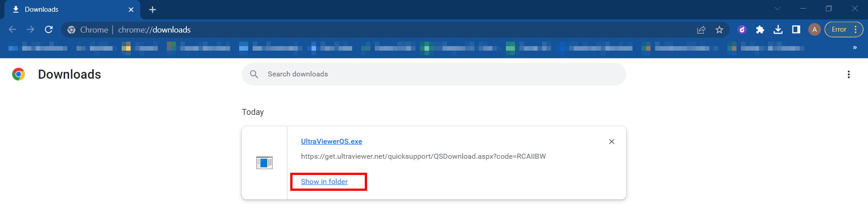
Task: Click the browser forward arrow
Action: [x=30, y=29]
